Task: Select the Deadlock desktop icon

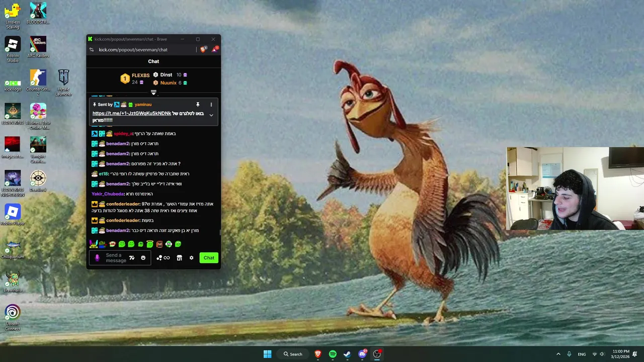Action: pos(38,181)
